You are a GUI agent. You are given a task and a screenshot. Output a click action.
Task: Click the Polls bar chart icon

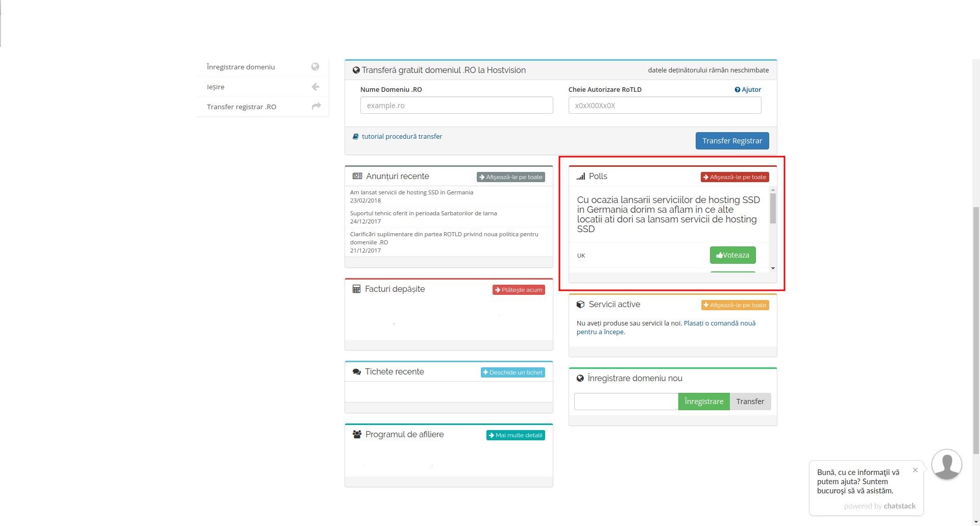[581, 177]
